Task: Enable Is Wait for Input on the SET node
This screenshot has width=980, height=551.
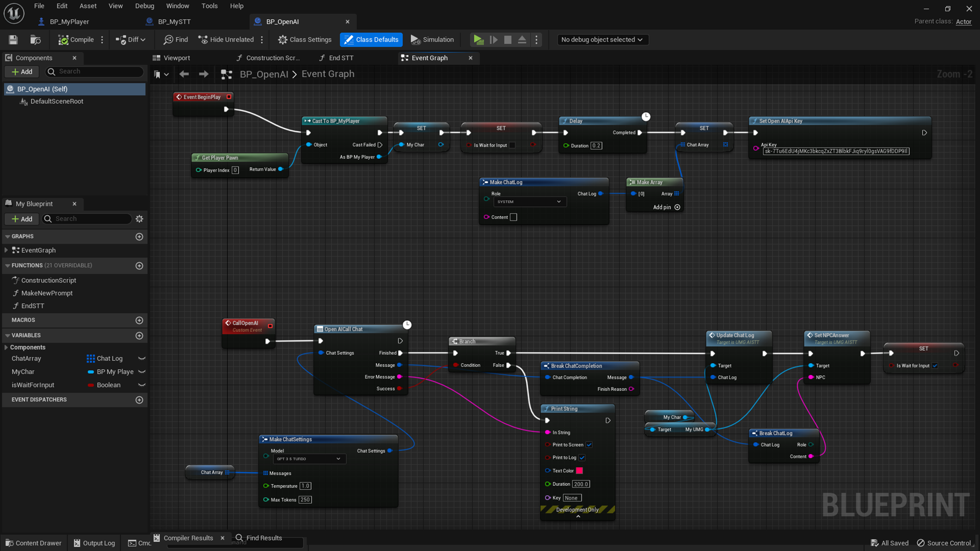Action: pos(513,145)
